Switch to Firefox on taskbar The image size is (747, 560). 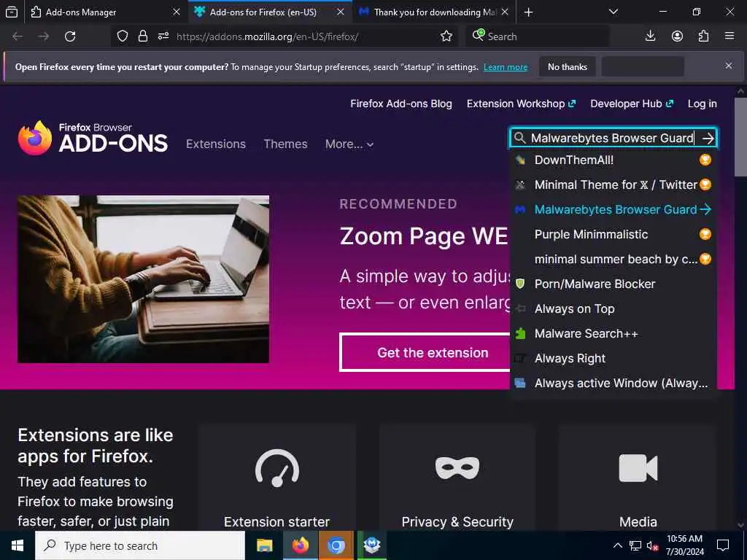(300, 545)
